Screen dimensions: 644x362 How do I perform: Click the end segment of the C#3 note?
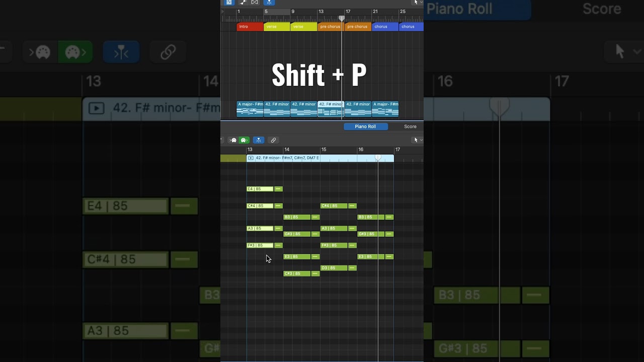[315, 274]
